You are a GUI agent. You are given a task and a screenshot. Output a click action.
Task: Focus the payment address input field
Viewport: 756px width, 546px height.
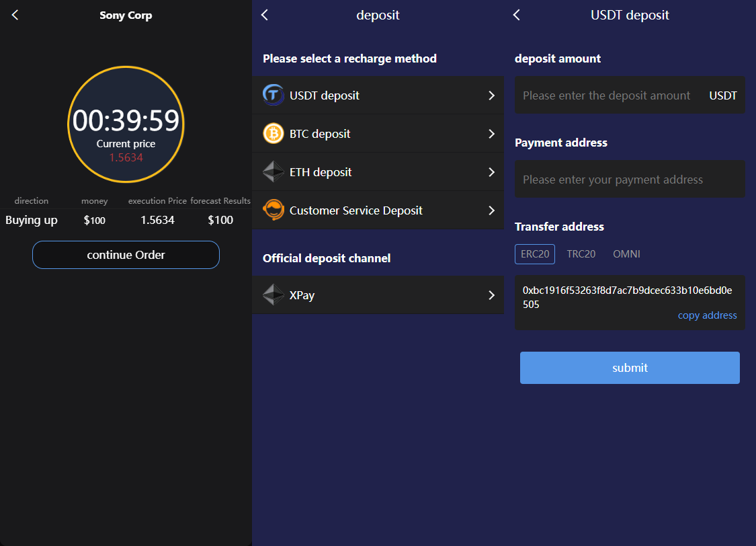(x=629, y=180)
